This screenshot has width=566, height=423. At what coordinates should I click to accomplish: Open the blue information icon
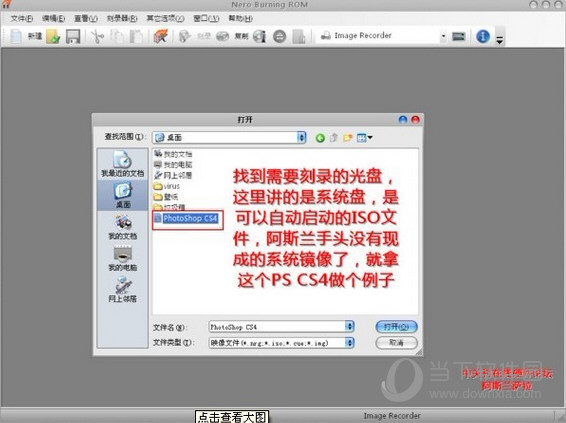coord(483,36)
